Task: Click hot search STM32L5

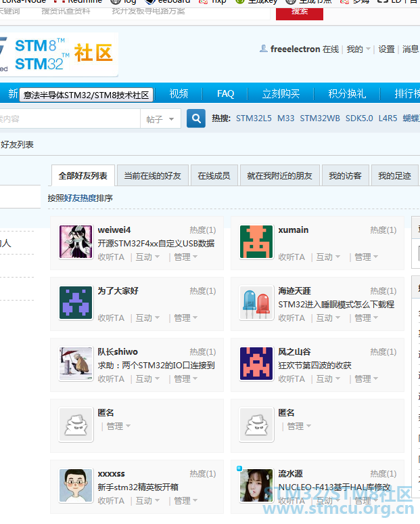Action: pos(254,118)
